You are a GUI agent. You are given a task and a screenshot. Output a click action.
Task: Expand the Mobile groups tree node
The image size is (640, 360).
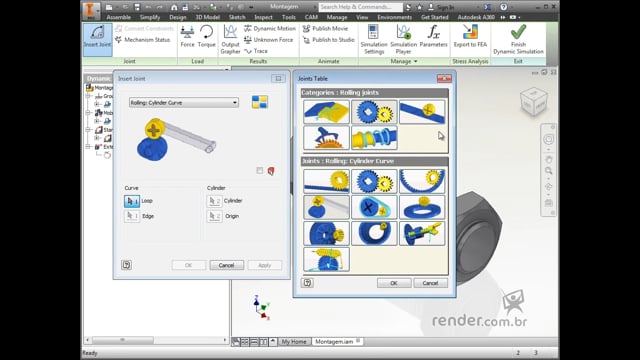88,113
